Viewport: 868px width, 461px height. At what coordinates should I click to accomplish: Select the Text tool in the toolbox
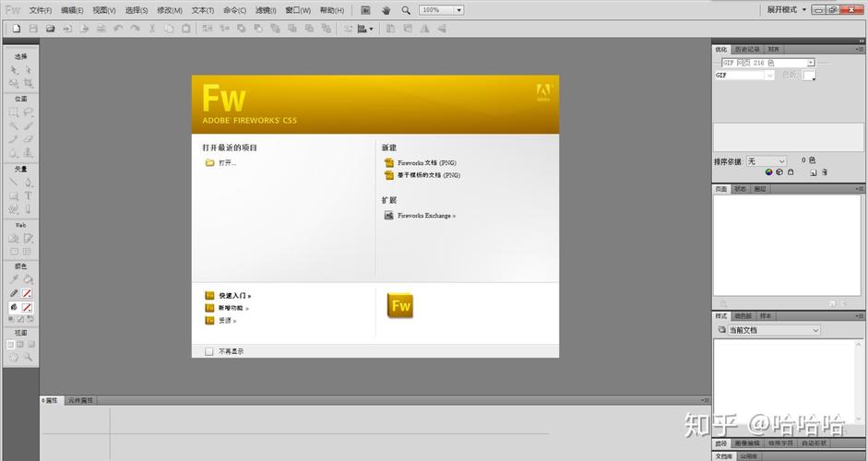(x=29, y=195)
